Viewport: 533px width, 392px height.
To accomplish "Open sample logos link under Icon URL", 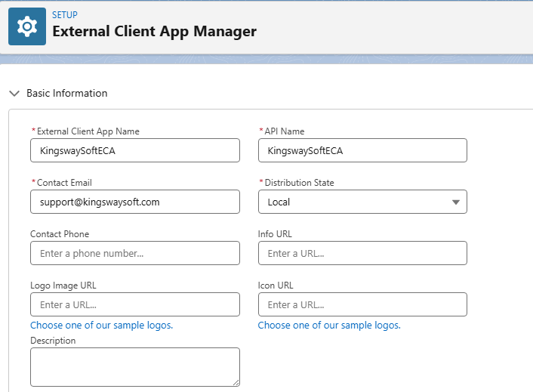I will pyautogui.click(x=329, y=325).
